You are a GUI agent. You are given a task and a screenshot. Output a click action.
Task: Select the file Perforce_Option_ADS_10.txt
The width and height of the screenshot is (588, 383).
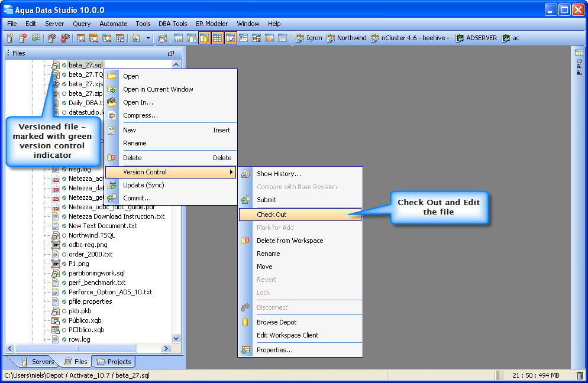(x=110, y=292)
